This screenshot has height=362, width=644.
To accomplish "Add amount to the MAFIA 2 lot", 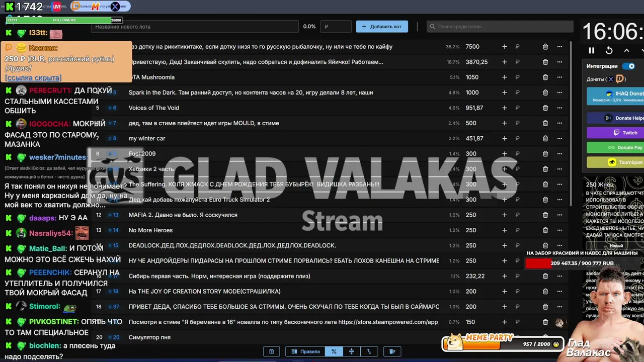I will [505, 215].
